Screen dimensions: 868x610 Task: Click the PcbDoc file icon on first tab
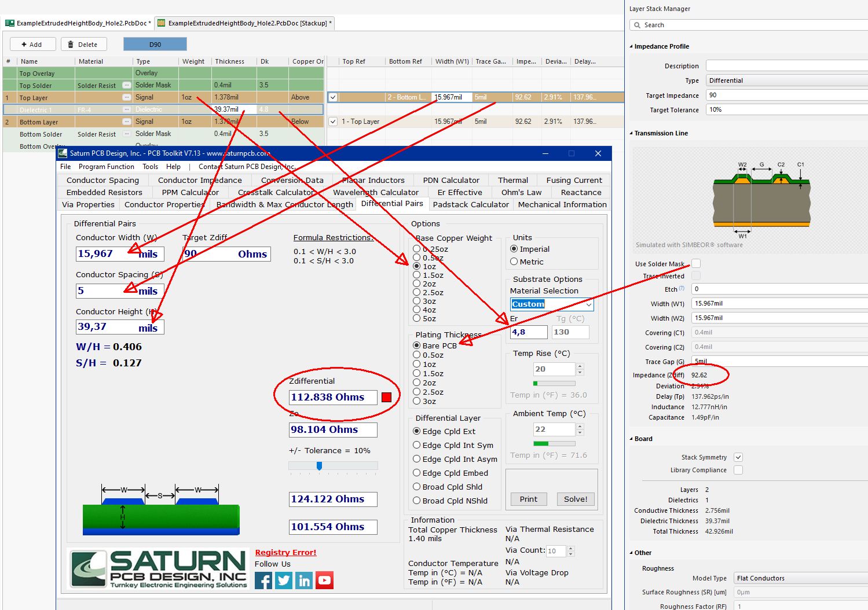(x=9, y=23)
